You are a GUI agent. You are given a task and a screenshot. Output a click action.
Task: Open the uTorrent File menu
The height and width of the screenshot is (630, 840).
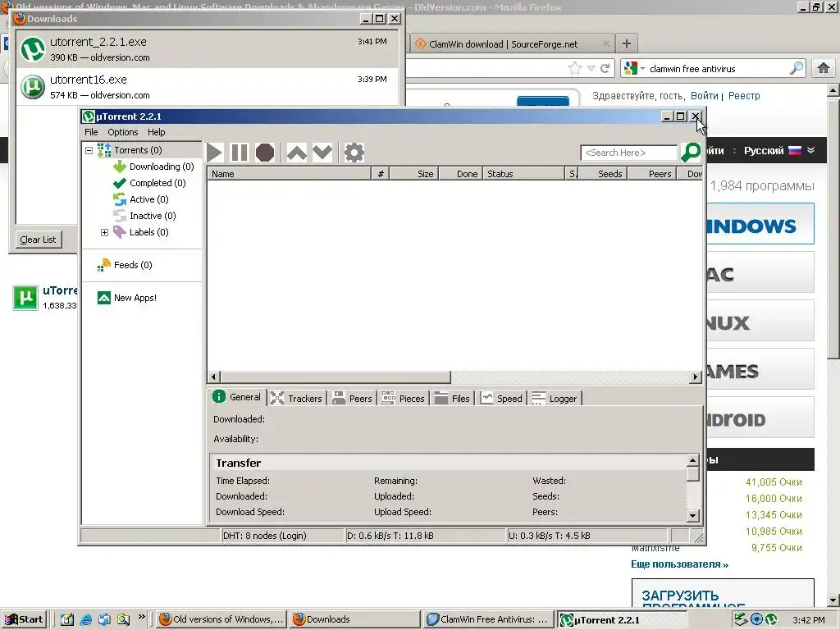point(91,132)
